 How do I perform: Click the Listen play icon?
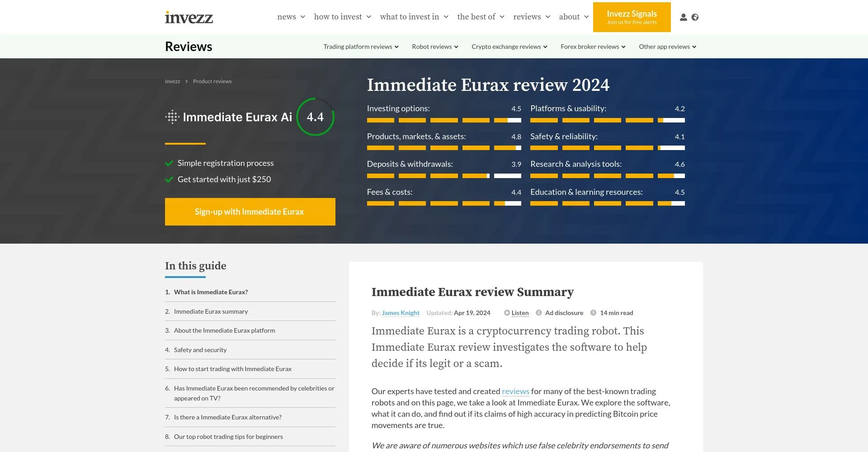[x=507, y=313]
